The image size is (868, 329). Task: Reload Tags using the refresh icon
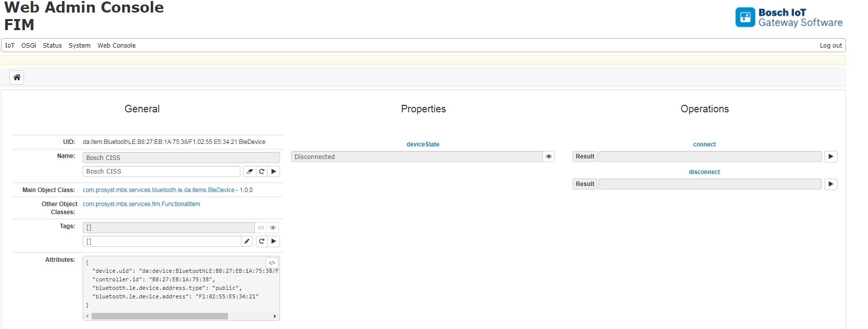tap(261, 241)
